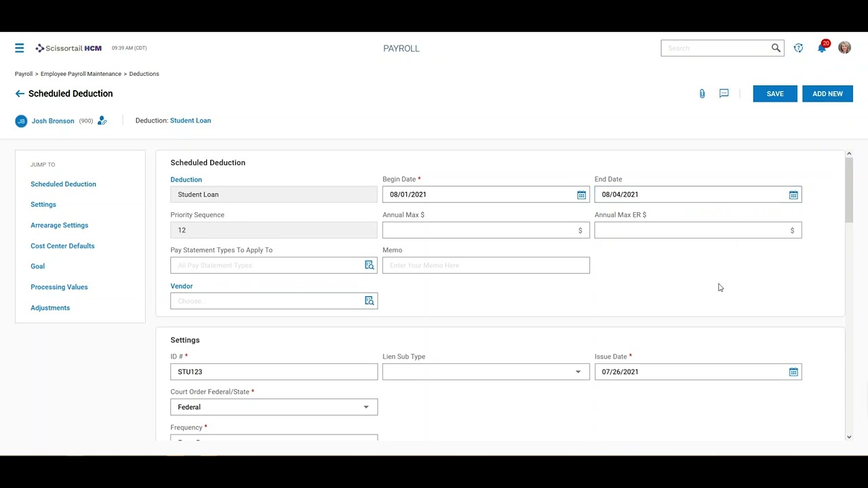Jump to Arrearage Settings section
868x488 pixels.
pyautogui.click(x=59, y=225)
